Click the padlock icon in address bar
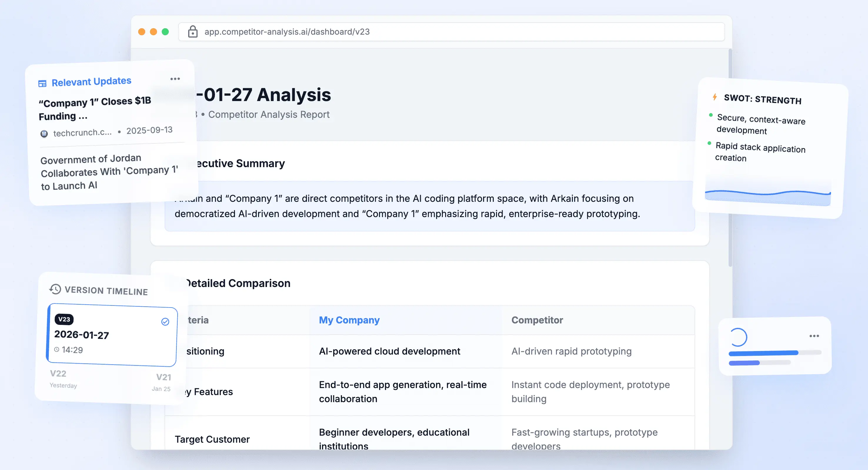The width and height of the screenshot is (868, 470). point(193,32)
